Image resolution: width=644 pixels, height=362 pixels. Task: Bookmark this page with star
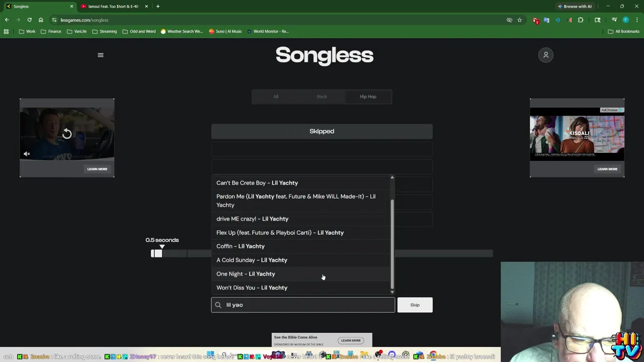520,20
